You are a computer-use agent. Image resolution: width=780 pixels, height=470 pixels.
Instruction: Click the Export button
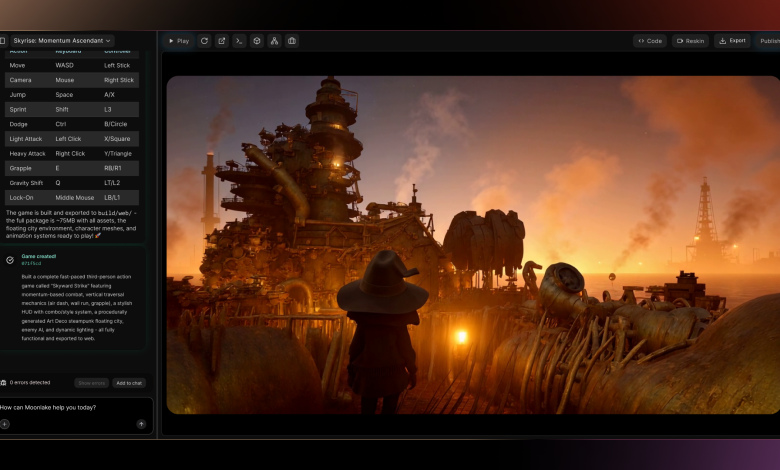732,41
